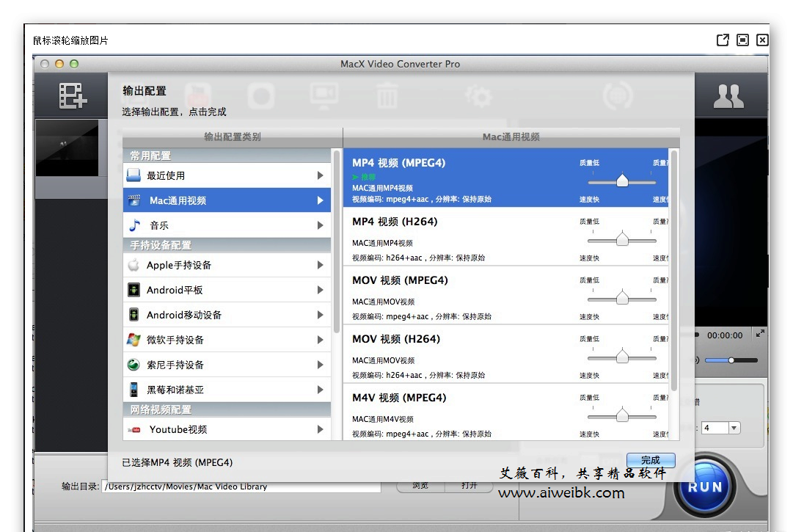This screenshot has width=793, height=532.
Task: Click the fullscreen preview expand icon
Action: click(x=759, y=333)
